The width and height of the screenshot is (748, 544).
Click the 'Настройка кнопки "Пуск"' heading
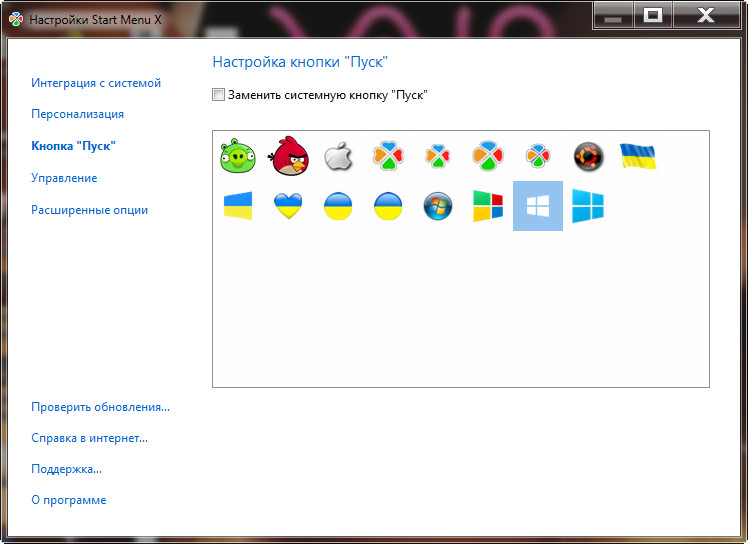300,62
